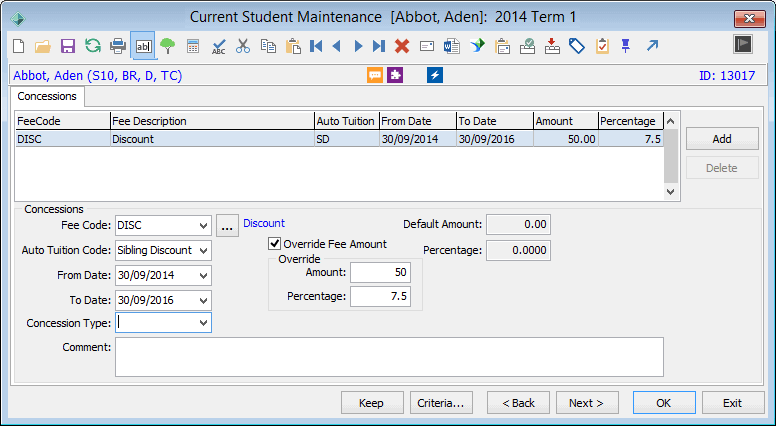Toggle the 'abl' text field icon
Viewport: 776px width, 426px height.
(143, 47)
